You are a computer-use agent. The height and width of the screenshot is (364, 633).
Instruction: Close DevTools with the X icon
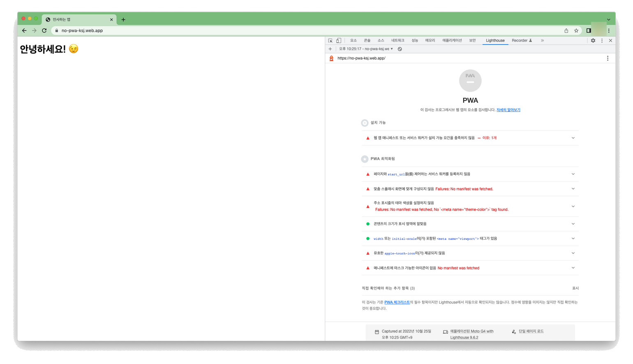[x=611, y=41]
